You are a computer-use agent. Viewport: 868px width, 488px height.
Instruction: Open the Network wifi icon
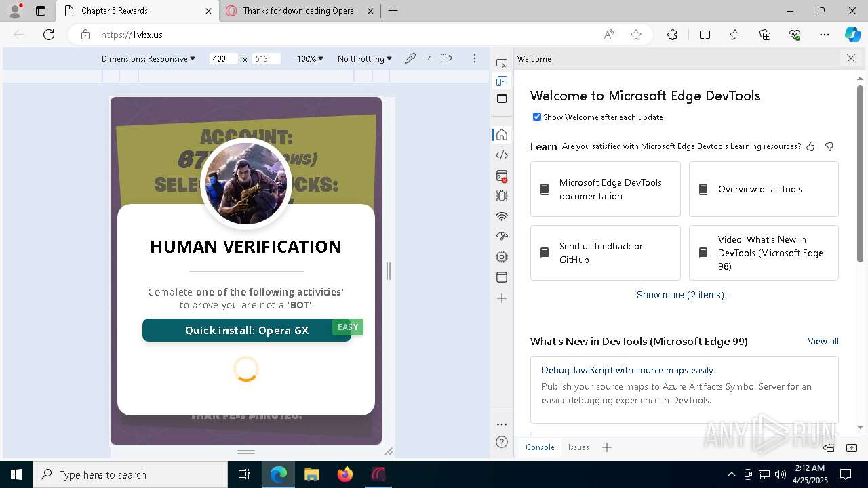pyautogui.click(x=502, y=217)
